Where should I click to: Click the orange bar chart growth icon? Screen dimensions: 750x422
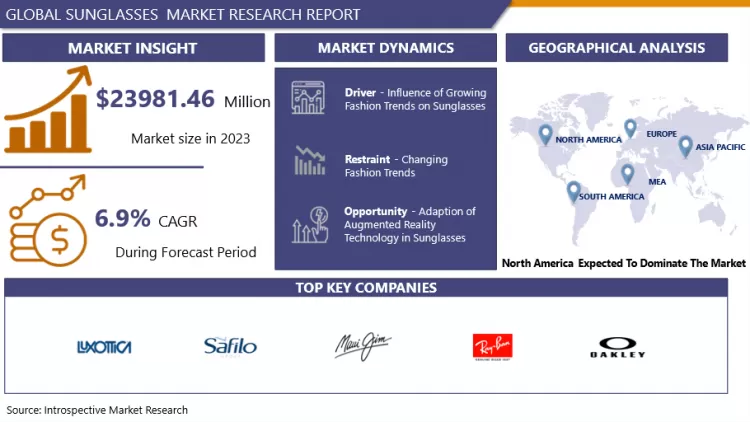pyautogui.click(x=48, y=110)
